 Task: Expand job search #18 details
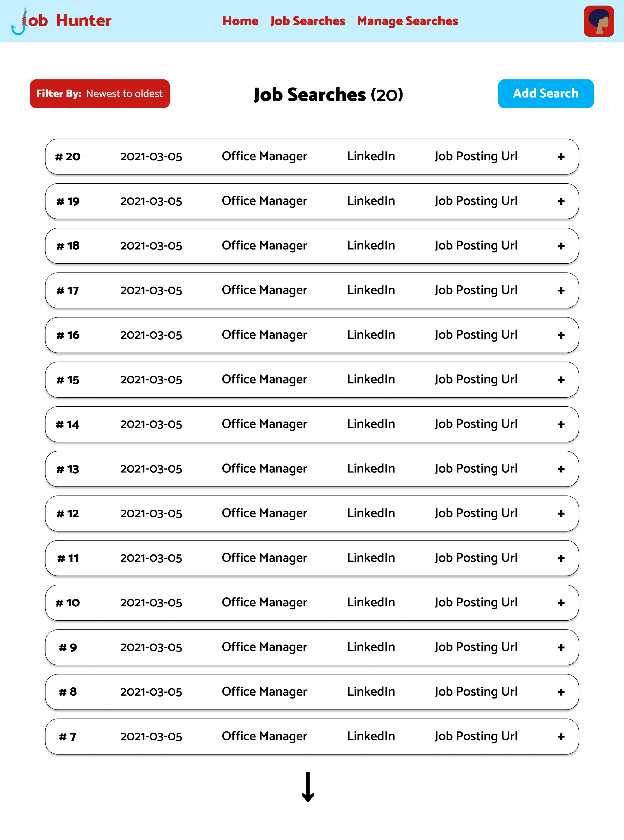pos(561,246)
